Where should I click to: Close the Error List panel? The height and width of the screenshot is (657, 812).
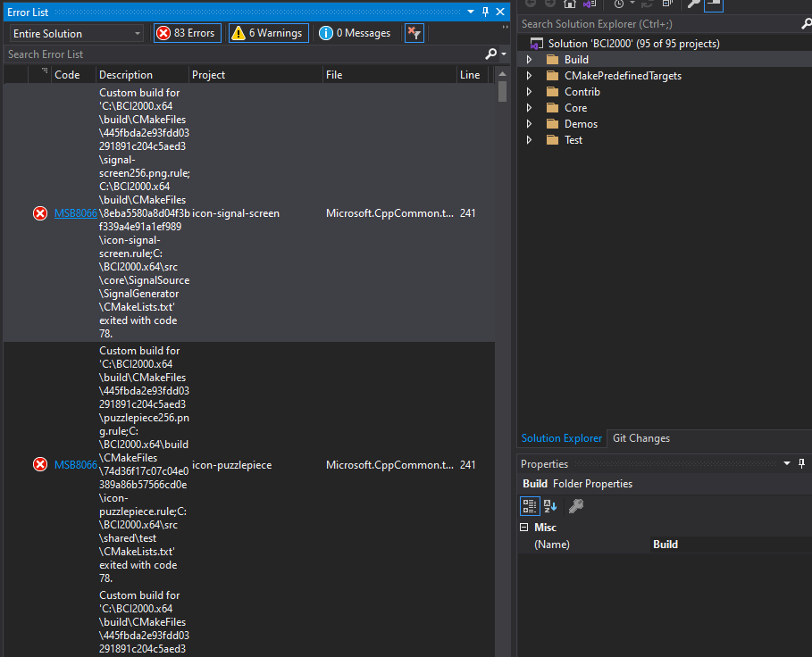(500, 12)
